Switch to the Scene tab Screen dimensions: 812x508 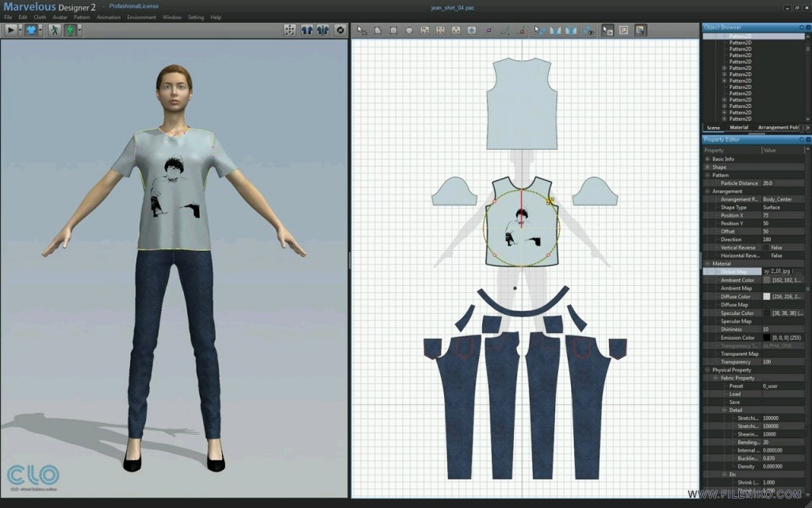tap(714, 128)
